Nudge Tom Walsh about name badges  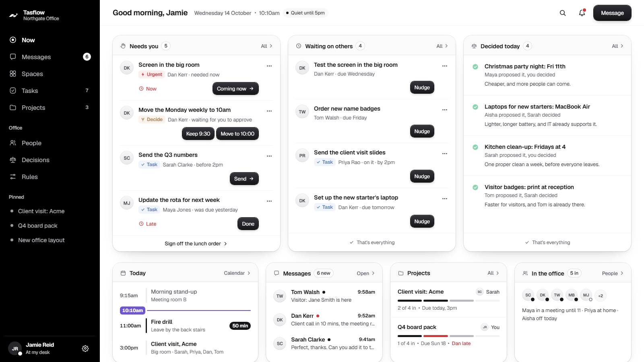(x=422, y=131)
